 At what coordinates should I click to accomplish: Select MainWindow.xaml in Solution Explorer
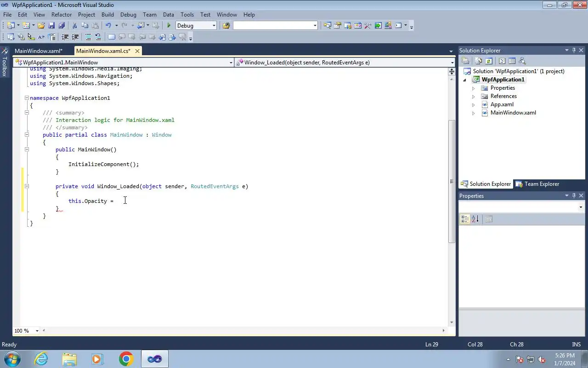point(513,113)
